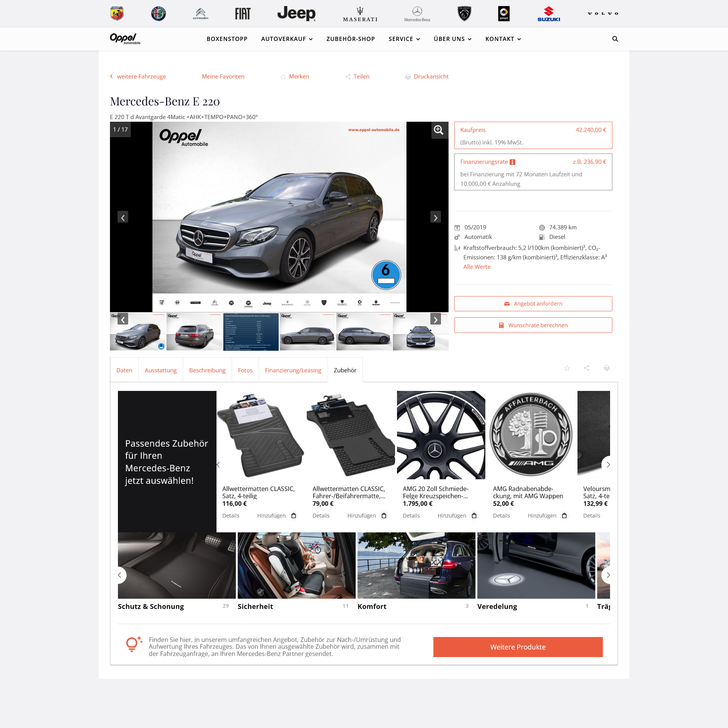
Task: Expand the Autoverkauf dropdown menu
Action: pos(287,39)
